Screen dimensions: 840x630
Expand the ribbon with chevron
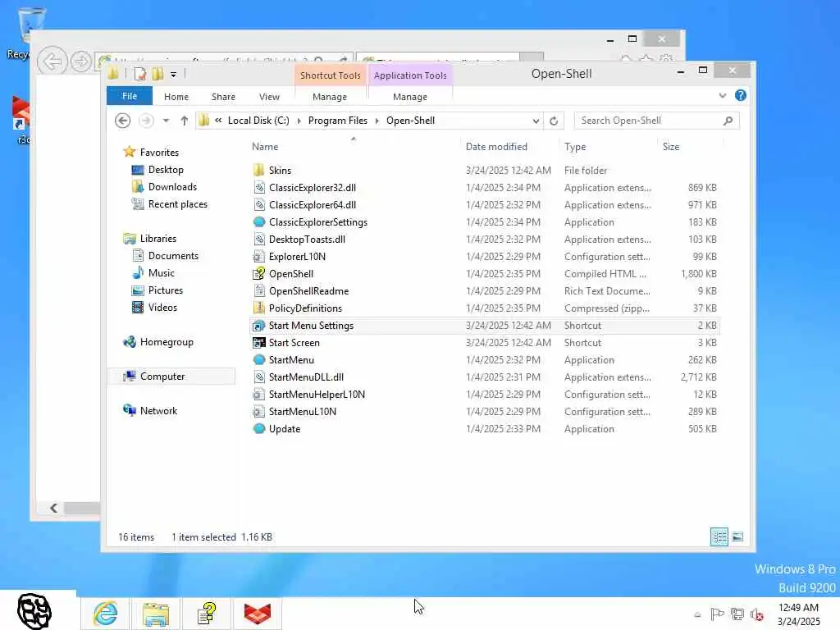pos(722,95)
